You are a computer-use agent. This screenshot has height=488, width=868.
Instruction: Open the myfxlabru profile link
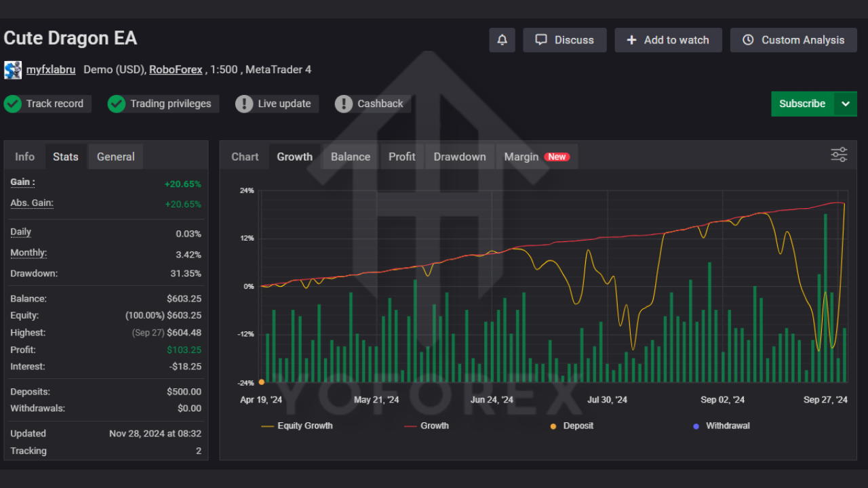pos(51,69)
